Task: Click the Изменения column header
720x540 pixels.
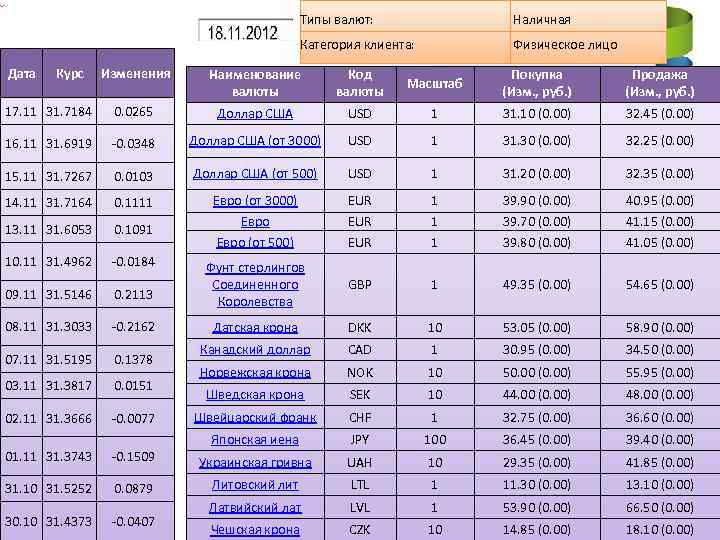Action: point(135,73)
